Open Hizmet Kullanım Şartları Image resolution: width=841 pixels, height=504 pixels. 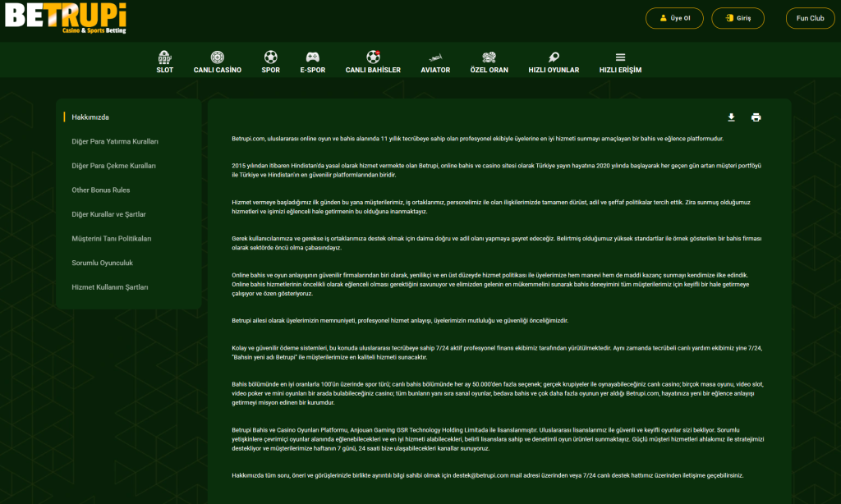point(110,286)
